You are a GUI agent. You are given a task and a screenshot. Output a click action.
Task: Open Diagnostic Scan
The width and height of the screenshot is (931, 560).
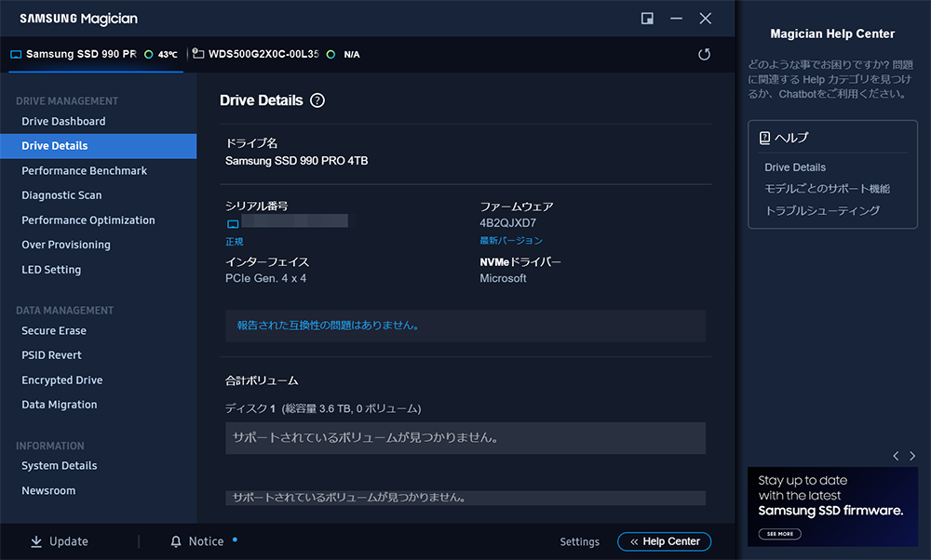[61, 195]
